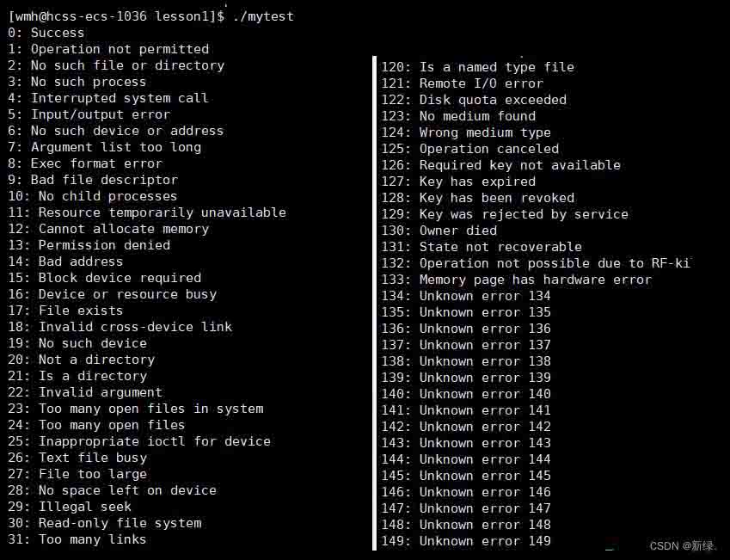
Task: Click the "Unknown error 149" line
Action: [467, 541]
